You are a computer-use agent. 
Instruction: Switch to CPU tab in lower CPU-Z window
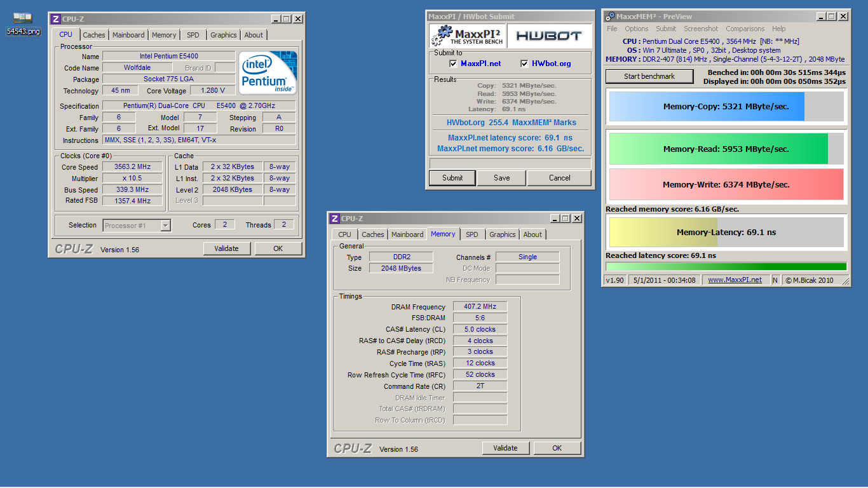[344, 234]
